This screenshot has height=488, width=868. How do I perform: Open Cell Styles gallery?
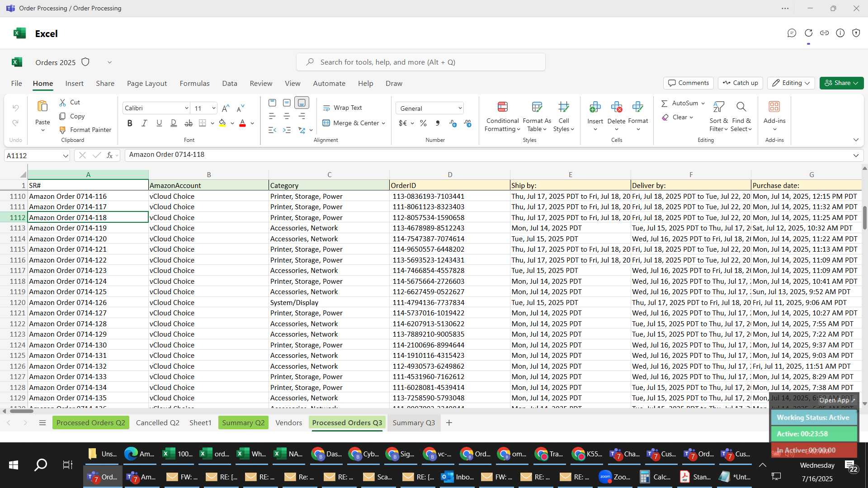tap(563, 117)
